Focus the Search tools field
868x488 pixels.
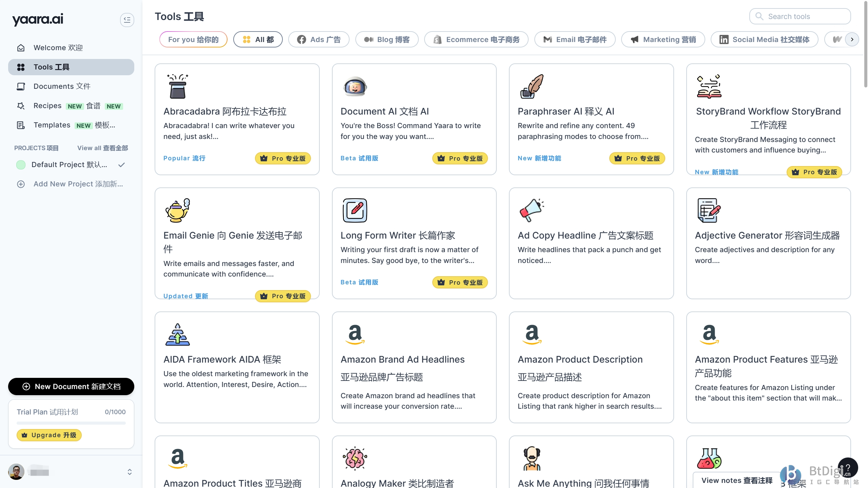800,16
